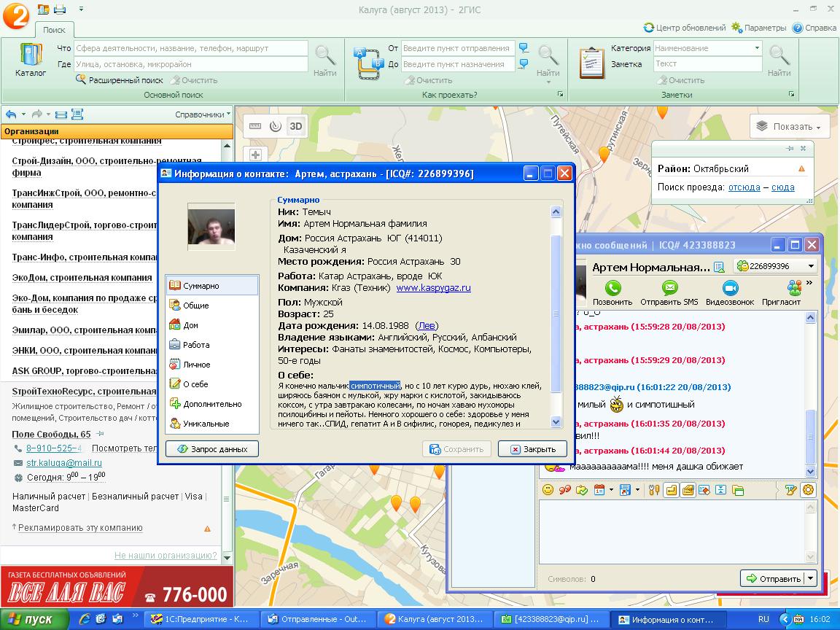Screen dimensions: 840x630
Task: Select the Дом section in contact info
Action: pyautogui.click(x=212, y=325)
